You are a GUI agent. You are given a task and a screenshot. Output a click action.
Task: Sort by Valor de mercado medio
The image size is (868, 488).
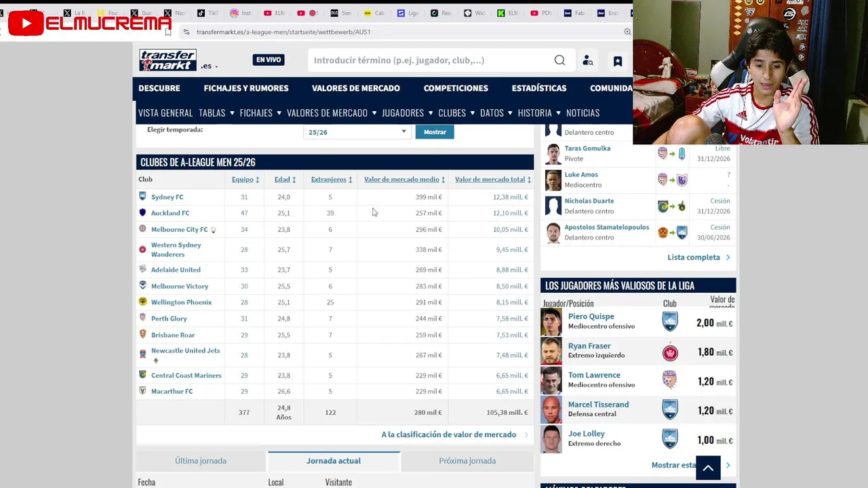pyautogui.click(x=404, y=180)
